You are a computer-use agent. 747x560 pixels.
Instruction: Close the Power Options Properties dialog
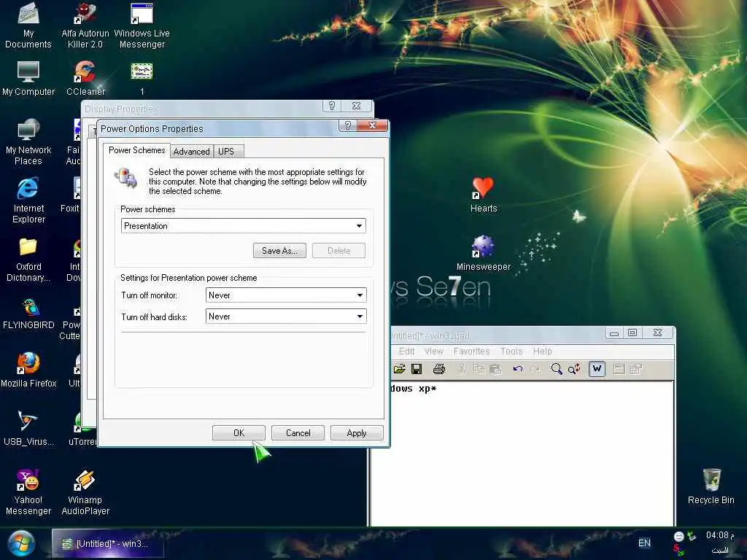pyautogui.click(x=373, y=125)
